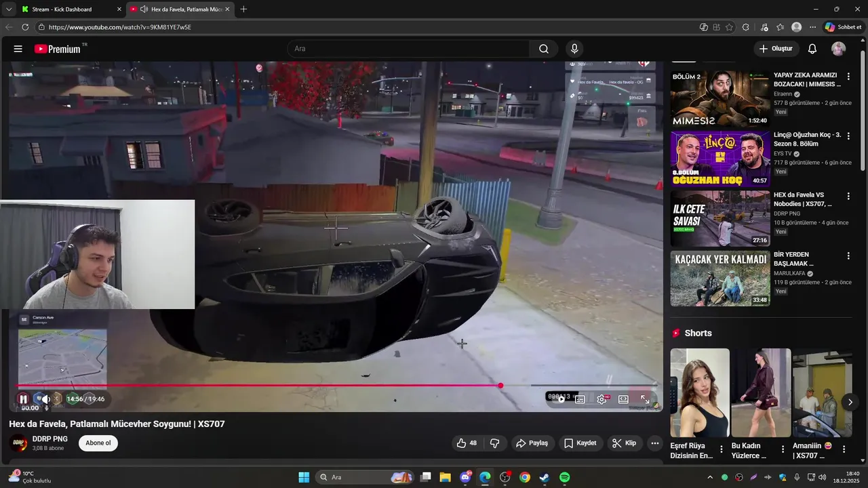Open options for Eşref Rüya short
The image size is (868, 488).
click(x=722, y=449)
